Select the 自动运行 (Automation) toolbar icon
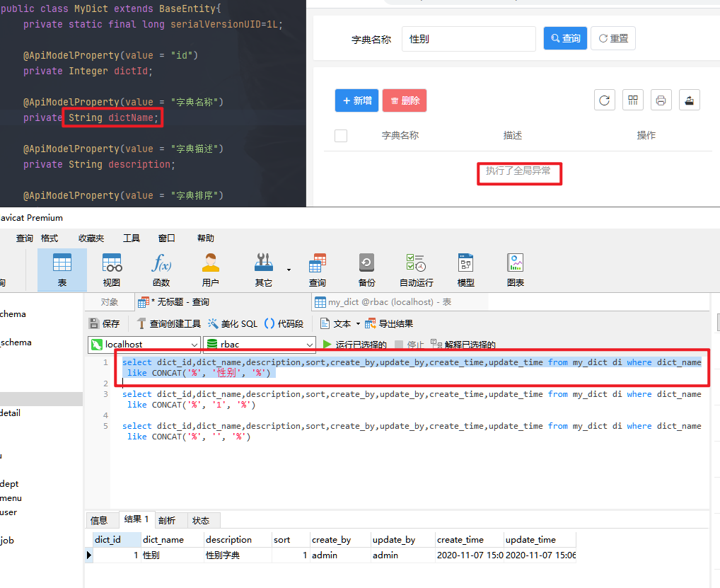Image resolution: width=720 pixels, height=588 pixels. 416,270
